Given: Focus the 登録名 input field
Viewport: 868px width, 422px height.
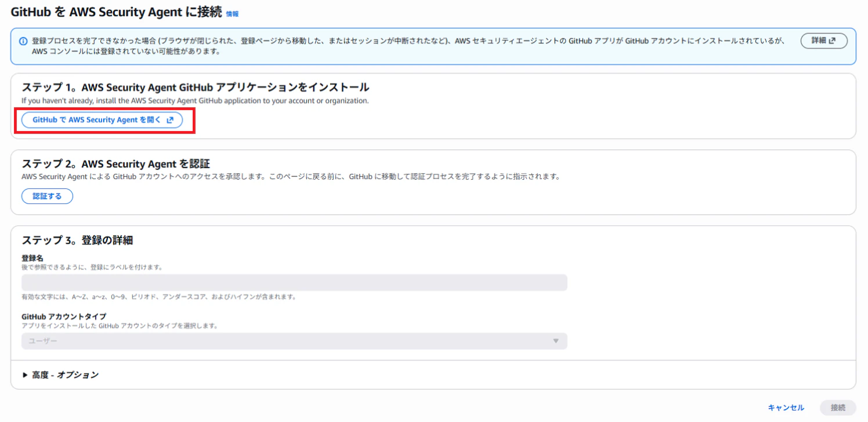Looking at the screenshot, I should coord(294,282).
